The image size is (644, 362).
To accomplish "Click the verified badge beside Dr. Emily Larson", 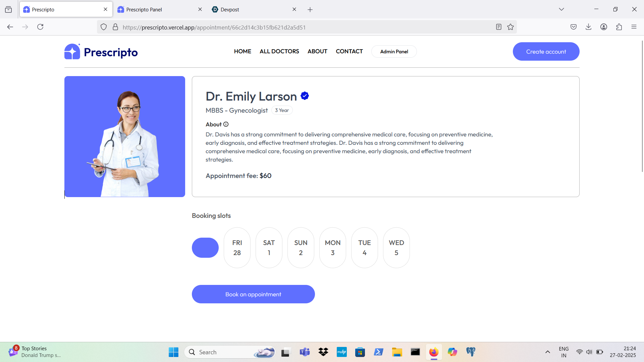I will click(305, 96).
